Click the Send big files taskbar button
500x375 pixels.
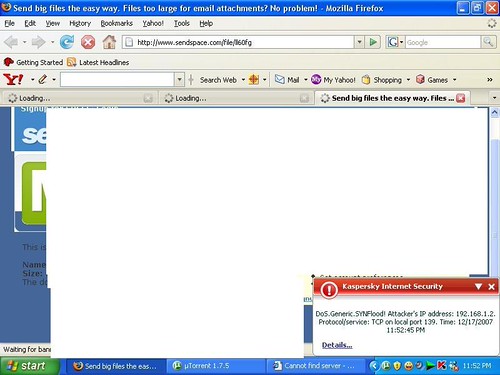[x=116, y=366]
